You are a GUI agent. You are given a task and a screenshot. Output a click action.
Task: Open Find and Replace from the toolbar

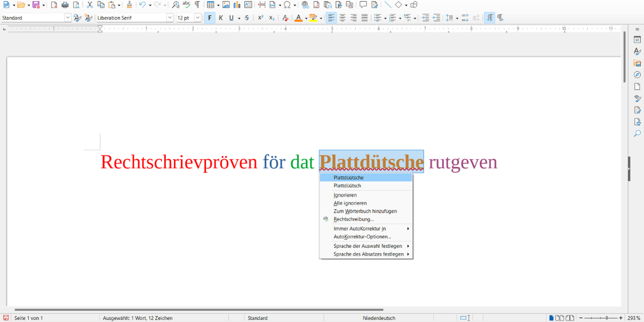[176, 4]
